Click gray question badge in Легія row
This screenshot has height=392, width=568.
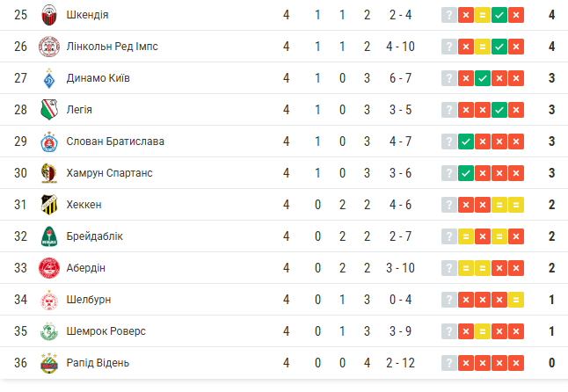point(449,110)
